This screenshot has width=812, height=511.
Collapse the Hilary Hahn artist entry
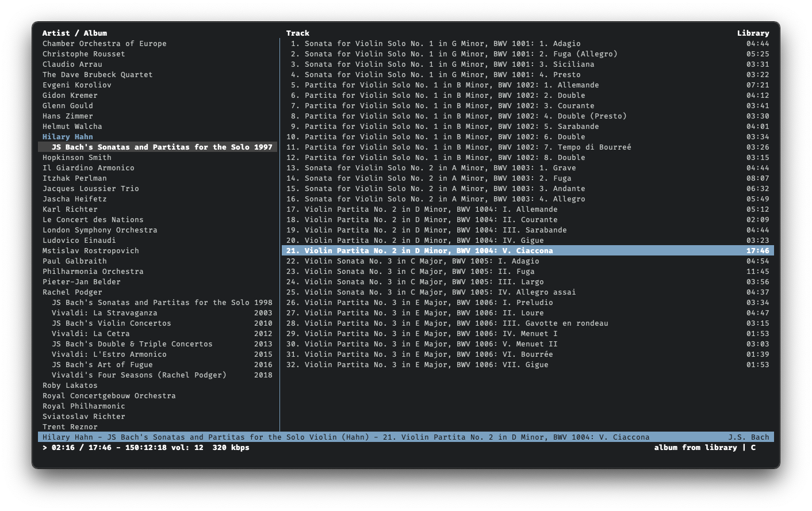(x=67, y=137)
